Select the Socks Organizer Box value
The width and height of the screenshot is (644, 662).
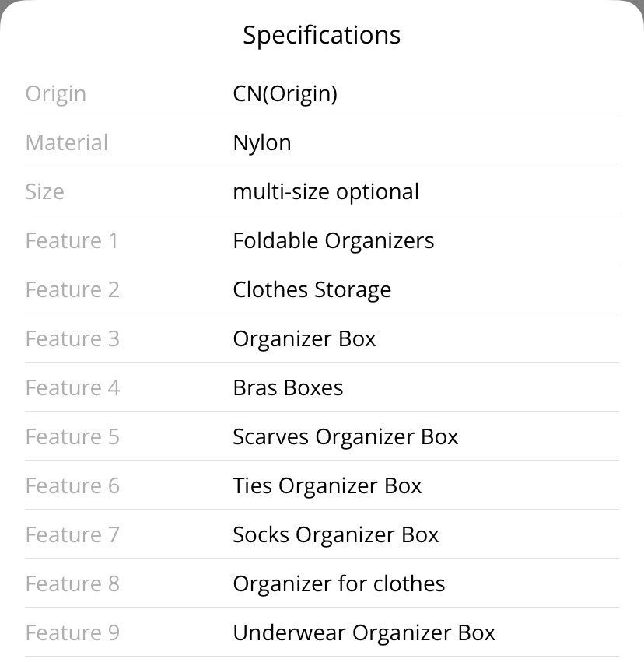click(336, 535)
